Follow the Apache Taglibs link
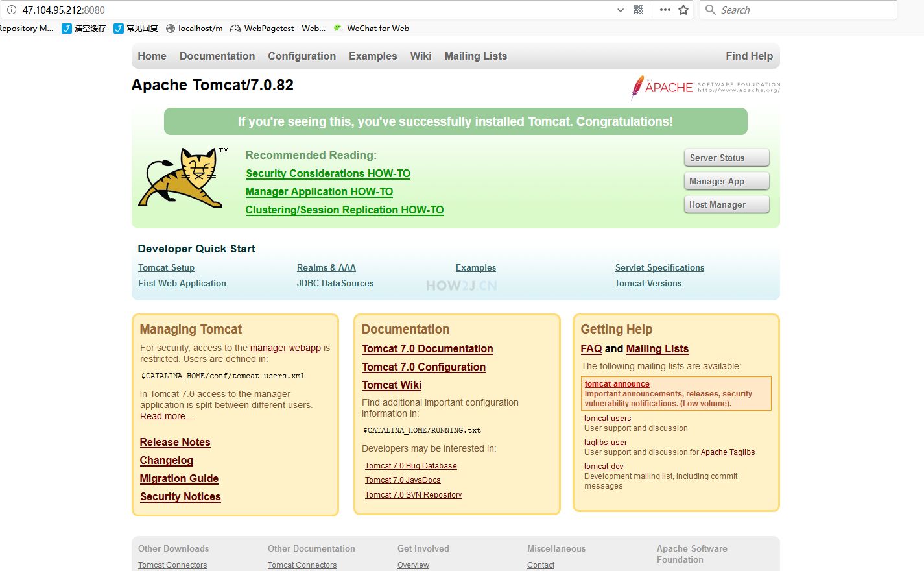 728,452
